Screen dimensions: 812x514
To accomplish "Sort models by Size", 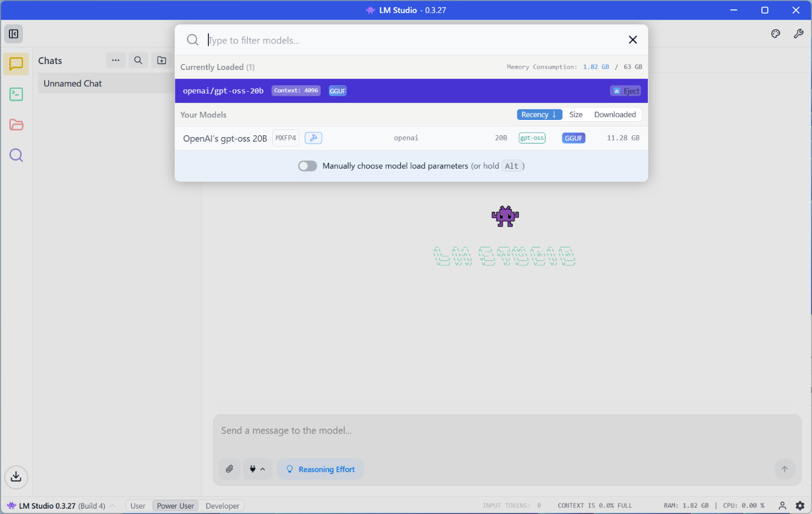I will [x=576, y=115].
